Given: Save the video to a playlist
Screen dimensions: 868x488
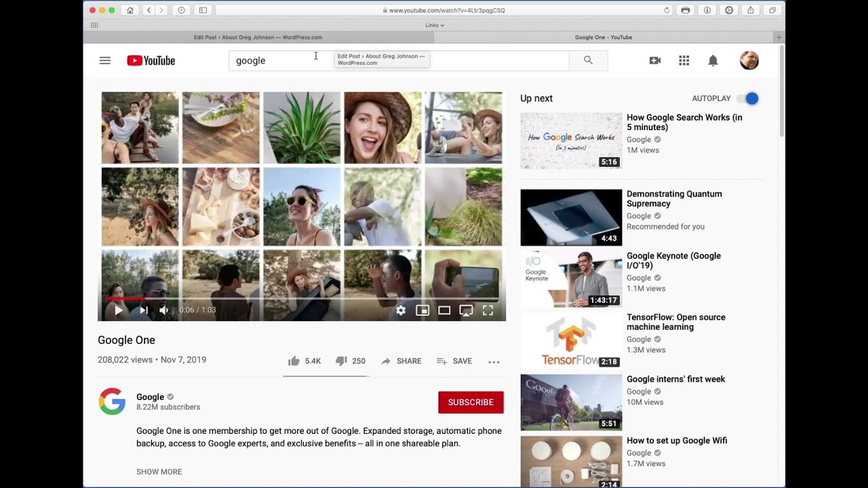Looking at the screenshot, I should 454,361.
